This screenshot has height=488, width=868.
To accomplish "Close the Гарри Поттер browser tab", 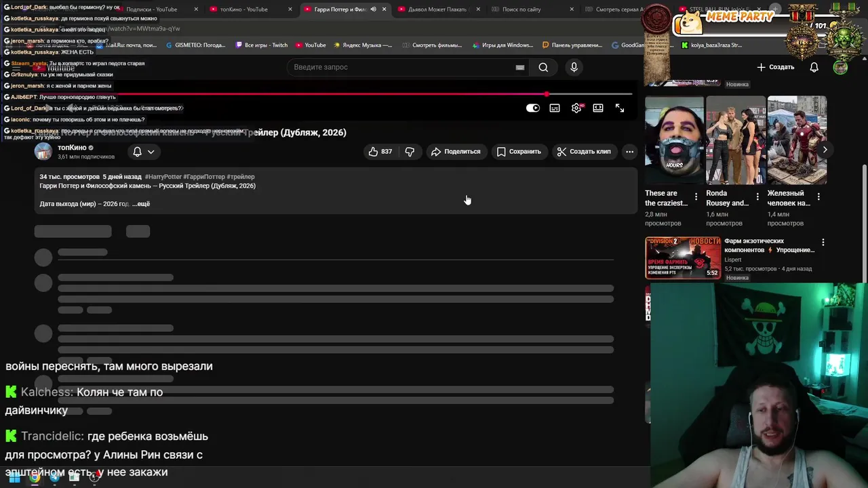I will (x=384, y=9).
